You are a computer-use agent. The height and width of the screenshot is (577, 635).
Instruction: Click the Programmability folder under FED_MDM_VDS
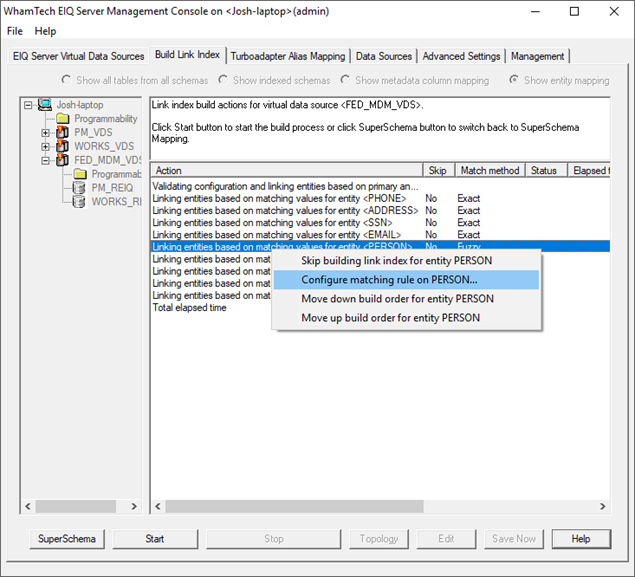(80, 174)
